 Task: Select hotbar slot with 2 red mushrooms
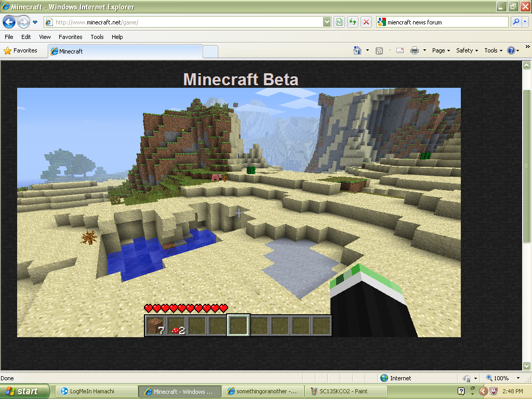coord(177,326)
